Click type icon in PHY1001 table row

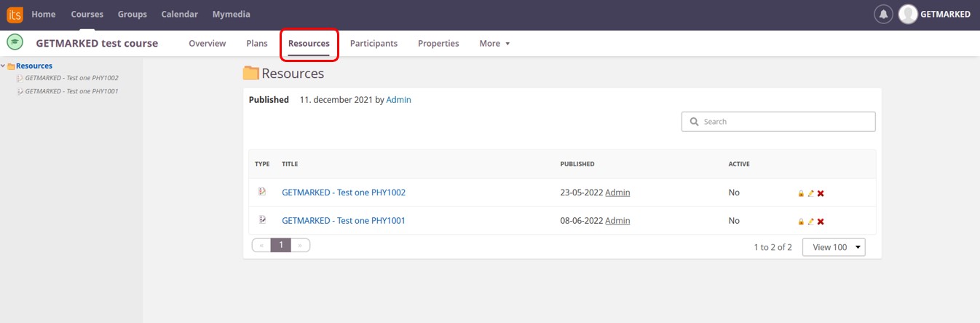point(262,219)
